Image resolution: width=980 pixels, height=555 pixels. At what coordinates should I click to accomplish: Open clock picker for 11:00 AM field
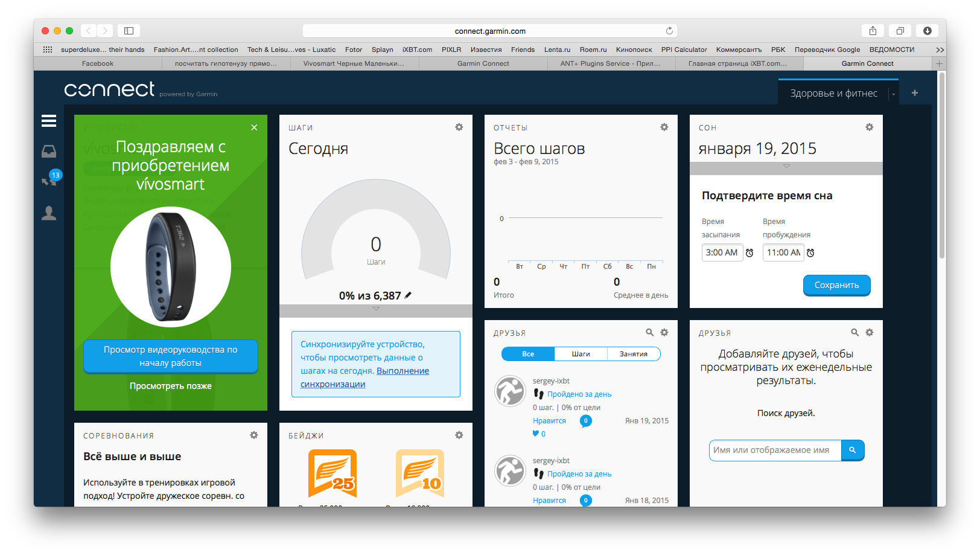point(810,253)
